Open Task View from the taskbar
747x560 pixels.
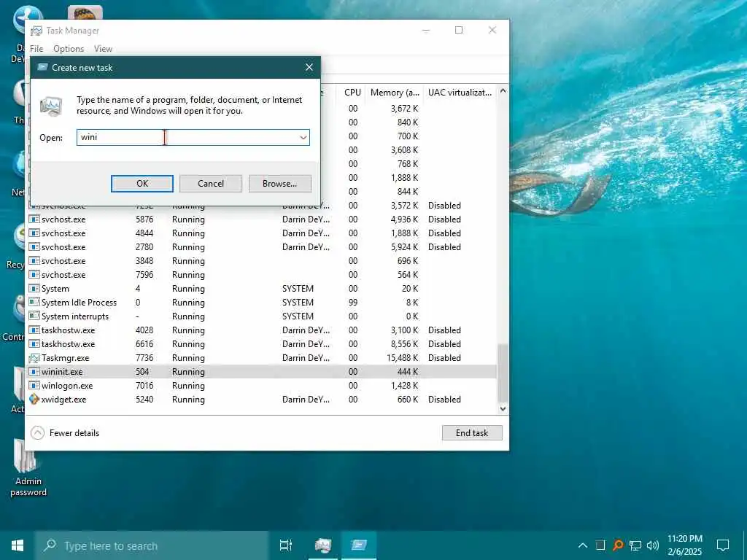285,545
